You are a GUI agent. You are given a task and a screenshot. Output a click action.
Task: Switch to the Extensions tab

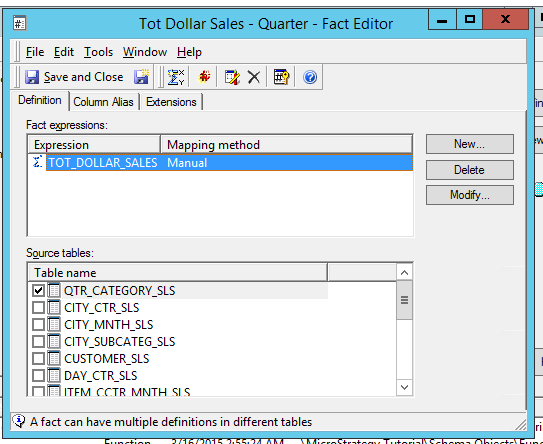(x=171, y=102)
